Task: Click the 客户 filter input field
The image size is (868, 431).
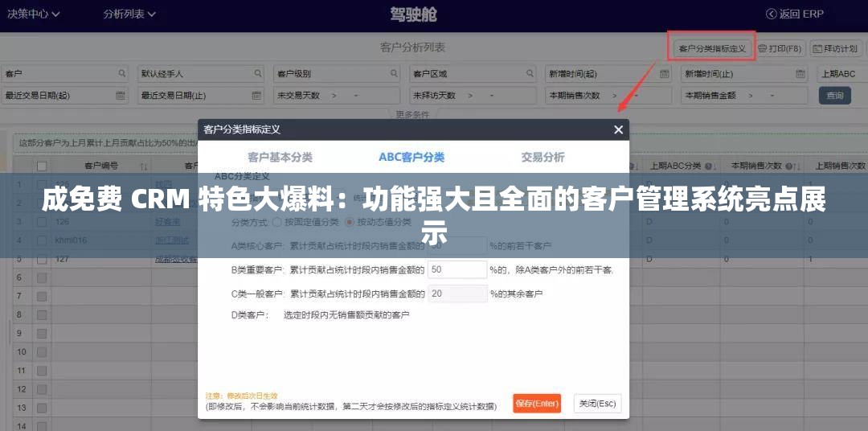Action: pyautogui.click(x=65, y=73)
